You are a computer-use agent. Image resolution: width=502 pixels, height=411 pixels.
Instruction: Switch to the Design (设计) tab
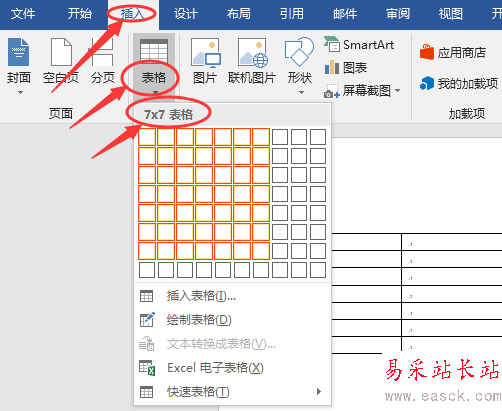(186, 14)
